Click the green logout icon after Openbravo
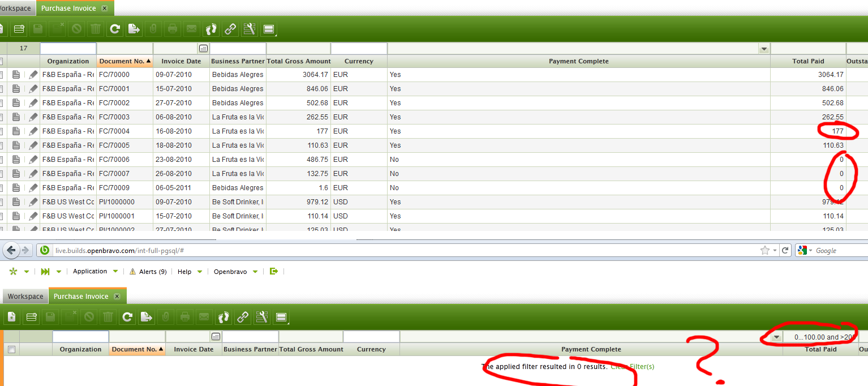The width and height of the screenshot is (868, 386). coord(274,272)
